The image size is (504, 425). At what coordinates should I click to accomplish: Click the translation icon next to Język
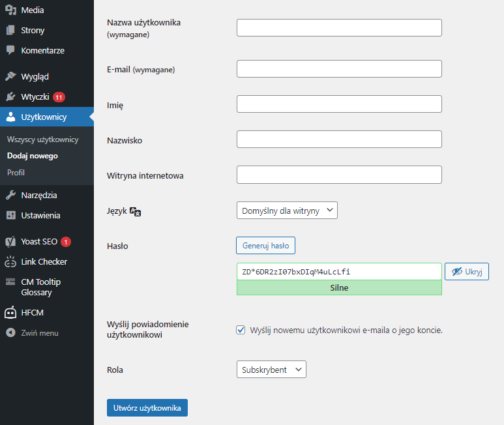[136, 212]
